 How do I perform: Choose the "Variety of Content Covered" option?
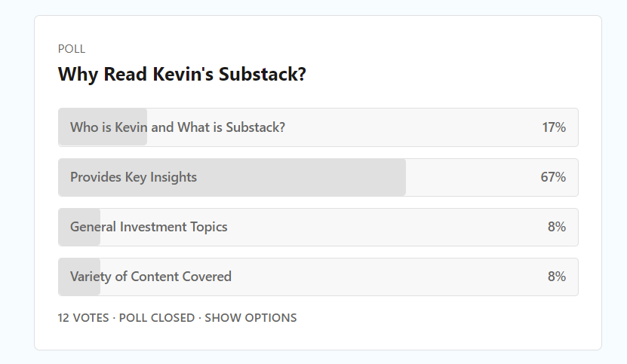pyautogui.click(x=318, y=277)
